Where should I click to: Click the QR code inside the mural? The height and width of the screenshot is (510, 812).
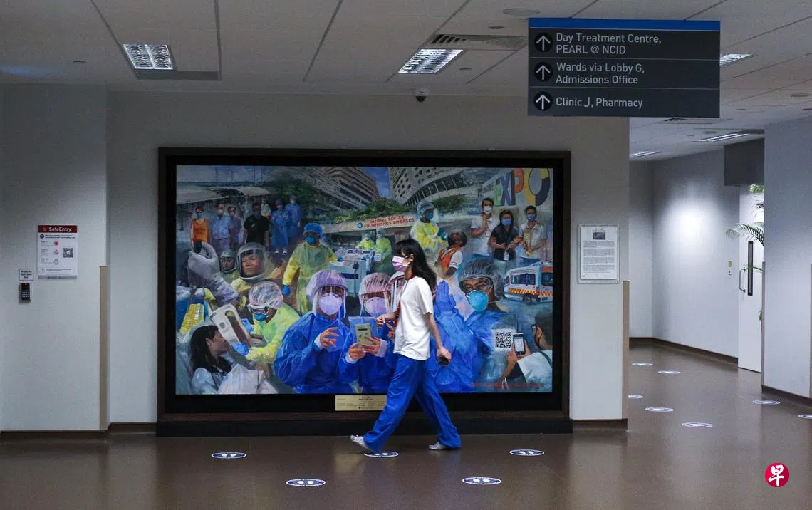(503, 340)
